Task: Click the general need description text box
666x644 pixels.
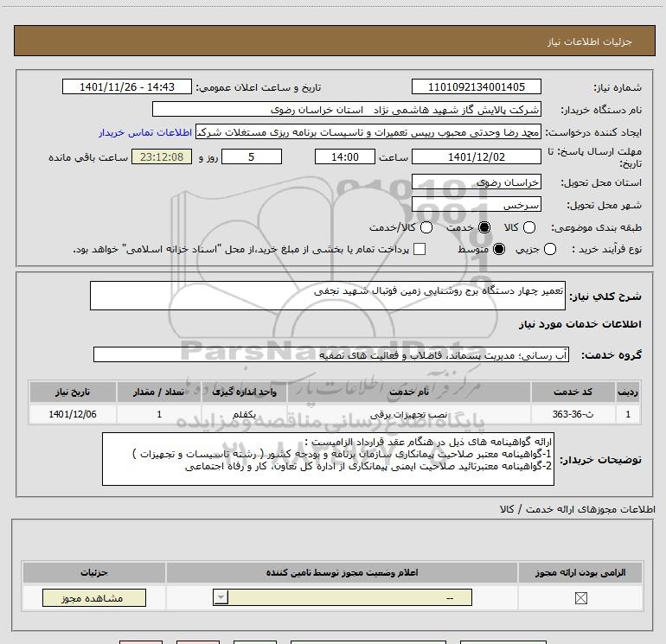Action: coord(328,296)
